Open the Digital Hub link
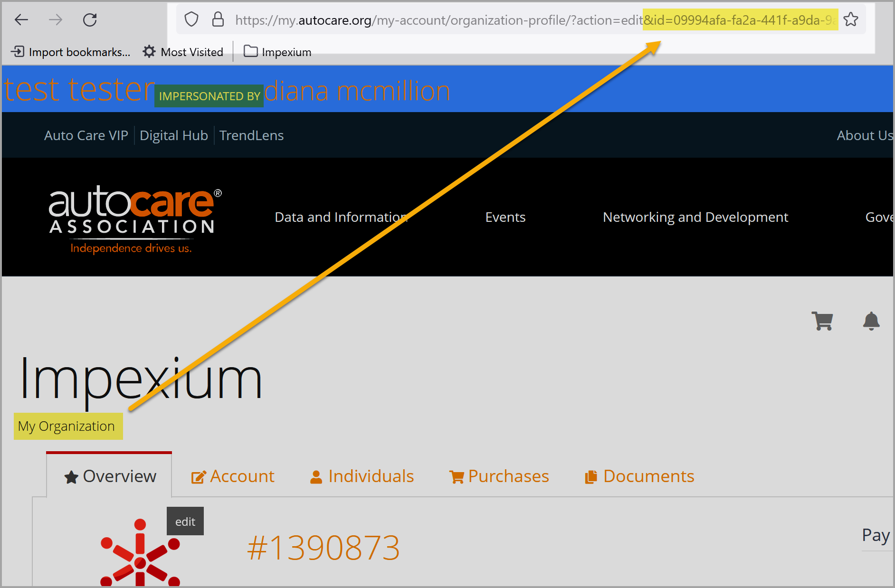895x588 pixels. coord(174,135)
